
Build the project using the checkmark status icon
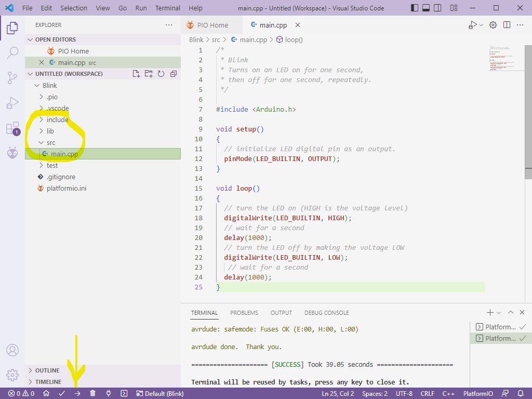tap(61, 393)
